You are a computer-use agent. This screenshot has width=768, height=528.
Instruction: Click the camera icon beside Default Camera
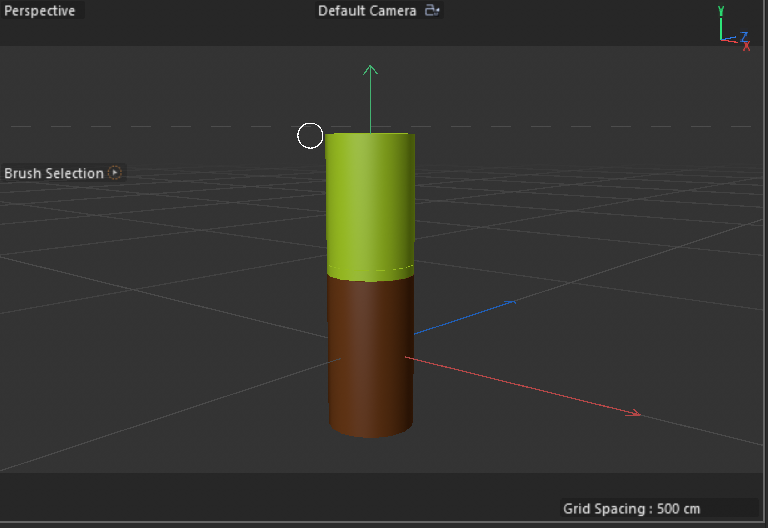coord(432,11)
